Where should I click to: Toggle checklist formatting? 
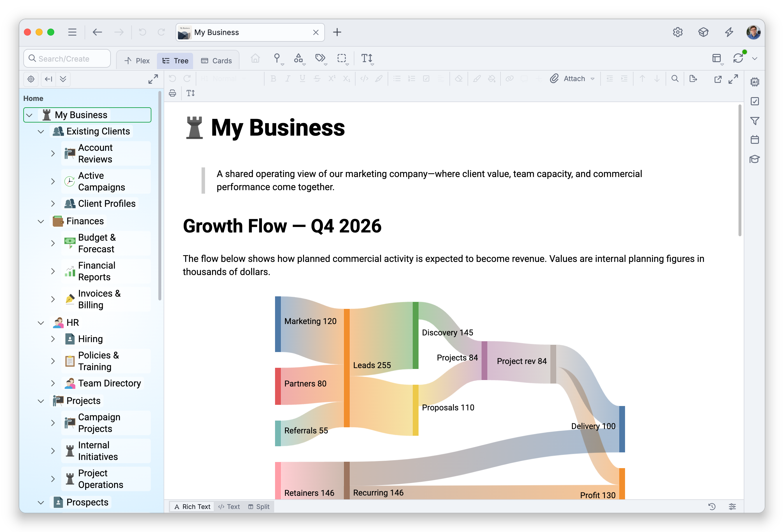coord(426,78)
